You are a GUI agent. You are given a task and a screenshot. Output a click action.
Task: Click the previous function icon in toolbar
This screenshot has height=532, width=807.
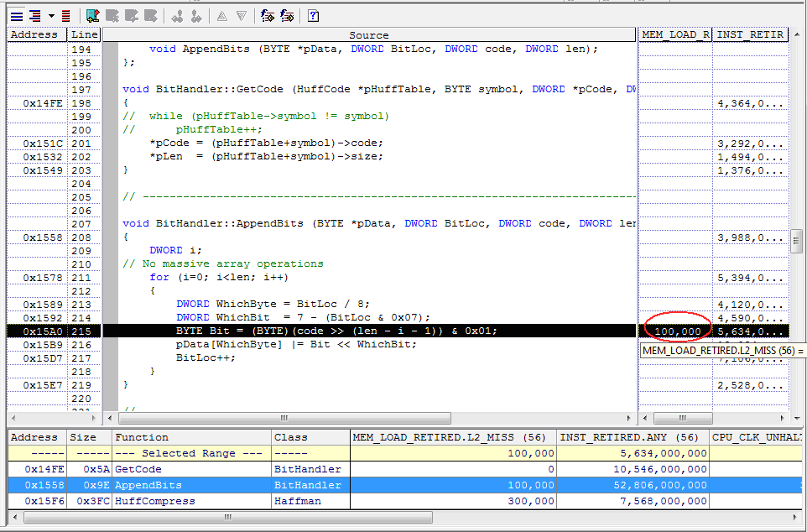[x=267, y=15]
